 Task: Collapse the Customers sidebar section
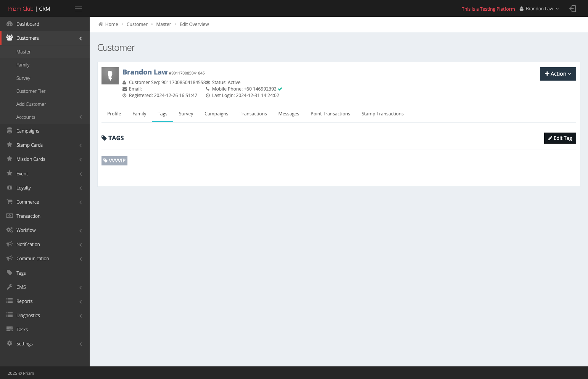coord(81,38)
